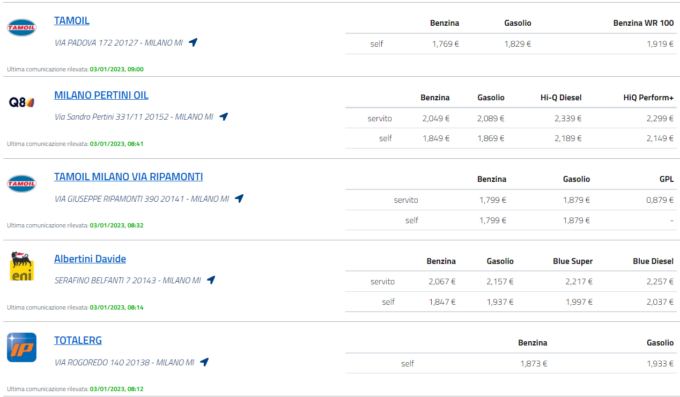Open the TAMOIL station link
The height and width of the screenshot is (397, 680).
(72, 21)
